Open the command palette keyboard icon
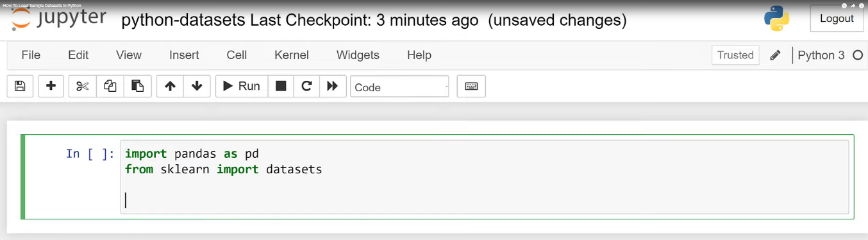 pos(471,86)
